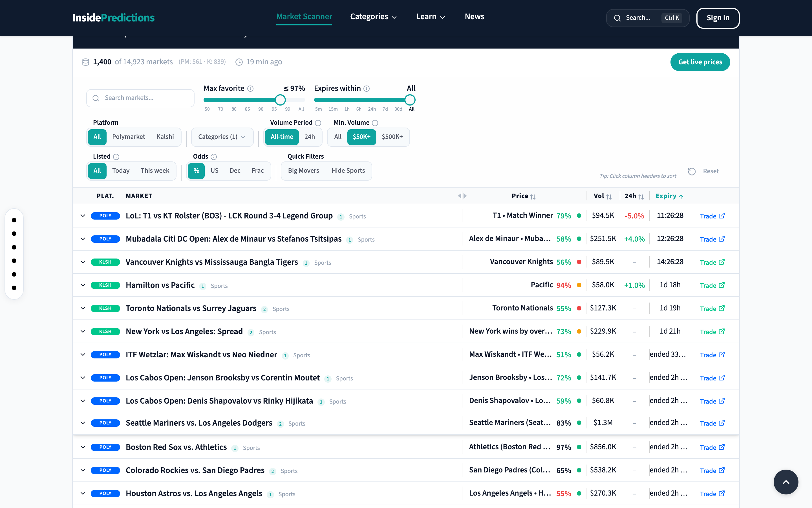Open the Categories menu in navbar
This screenshot has width=812, height=508.
tap(374, 17)
